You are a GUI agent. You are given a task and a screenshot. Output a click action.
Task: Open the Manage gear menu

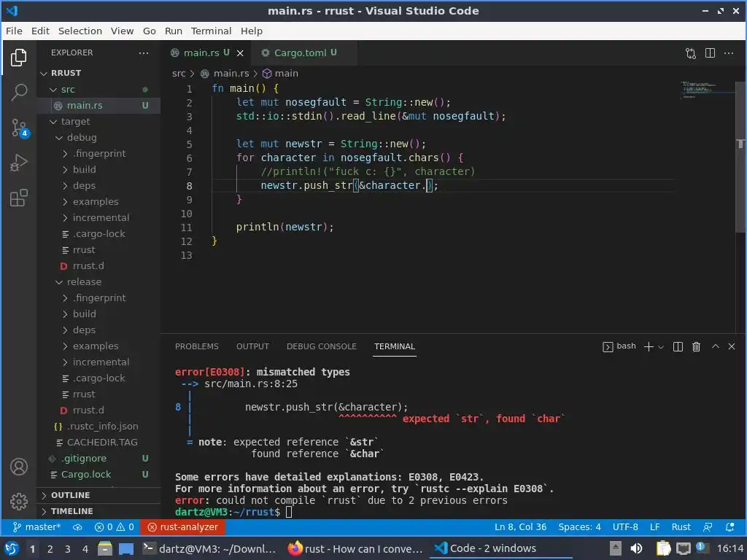point(18,501)
